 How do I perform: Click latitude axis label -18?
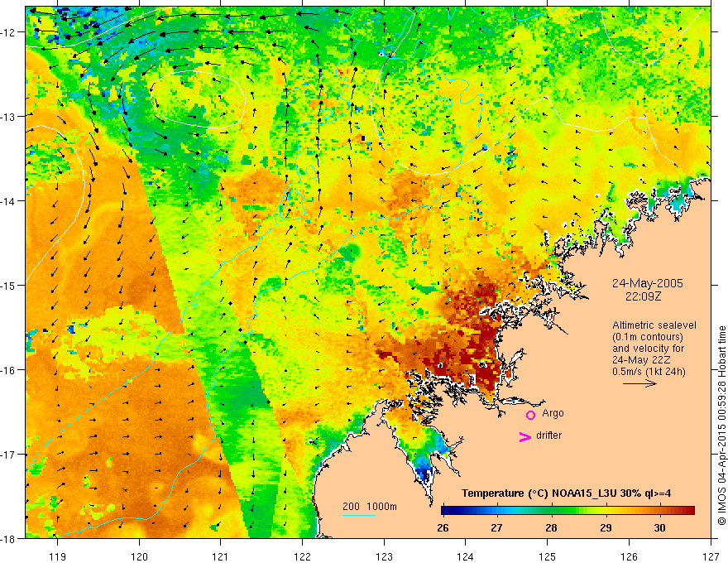pyautogui.click(x=8, y=538)
